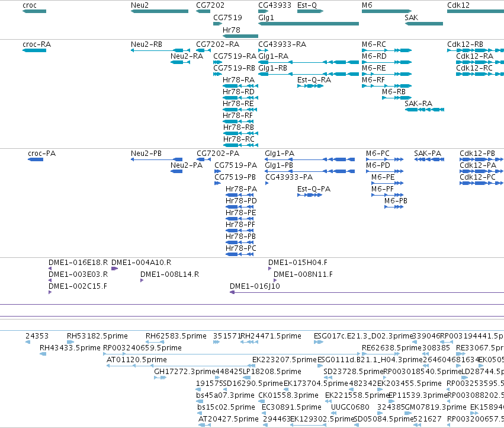Select the Hr78-RC transcript label
This screenshot has width=504, height=428.
(x=239, y=139)
